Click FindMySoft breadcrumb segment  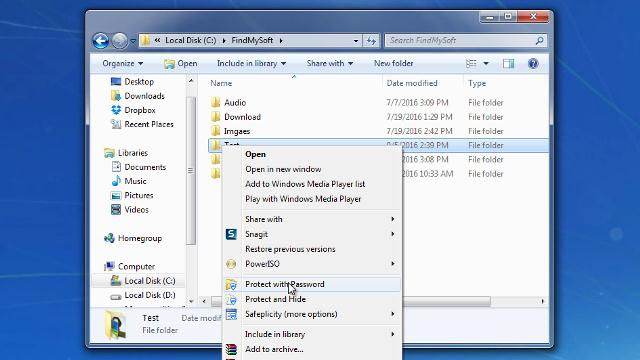tap(252, 40)
